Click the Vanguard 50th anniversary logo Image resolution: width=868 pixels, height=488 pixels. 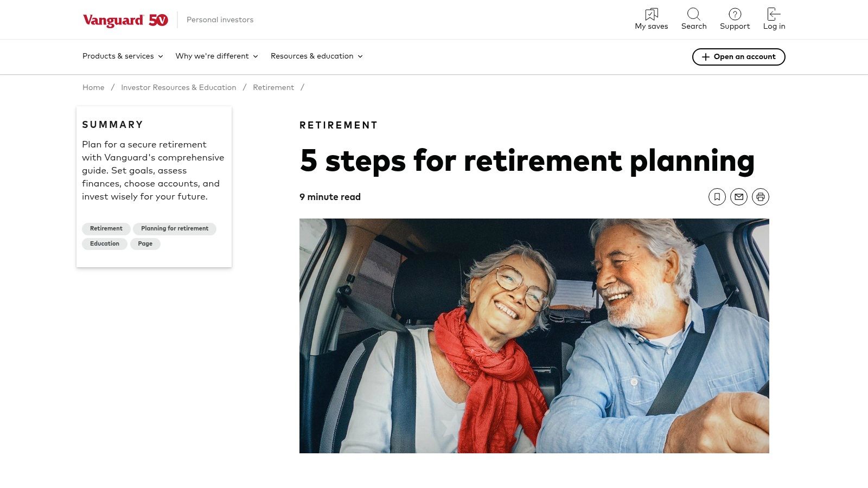pyautogui.click(x=126, y=20)
